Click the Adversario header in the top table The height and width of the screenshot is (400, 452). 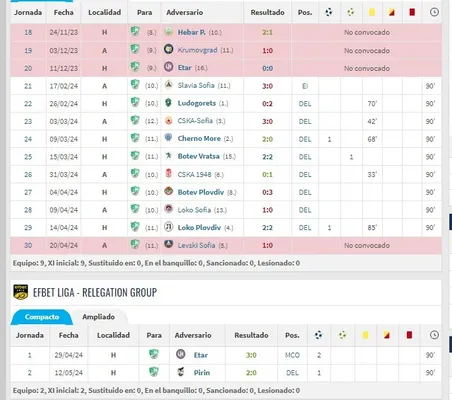184,12
